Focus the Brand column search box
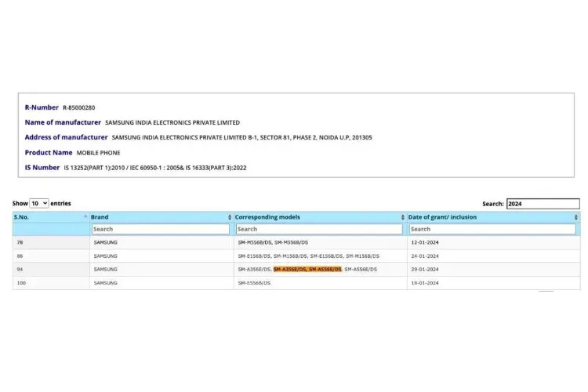The image size is (588, 392). click(160, 229)
